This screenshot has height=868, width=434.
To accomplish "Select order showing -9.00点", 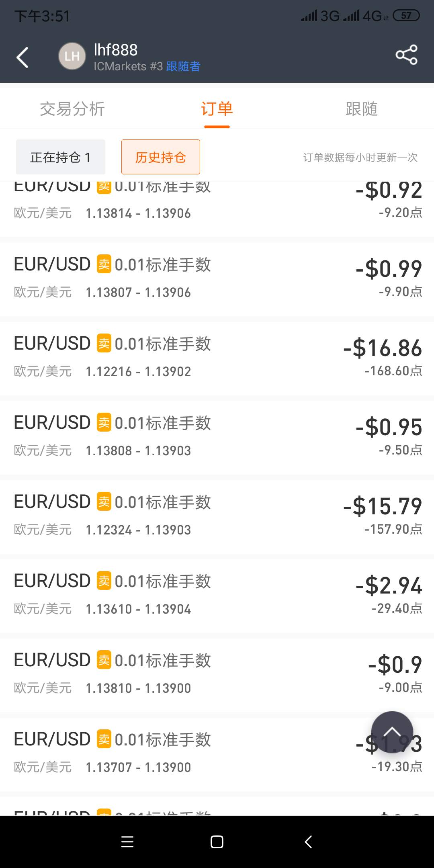I will pos(217,674).
